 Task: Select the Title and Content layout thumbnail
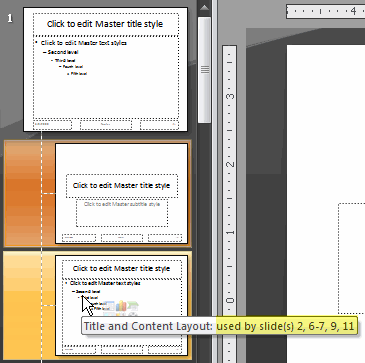(121, 305)
